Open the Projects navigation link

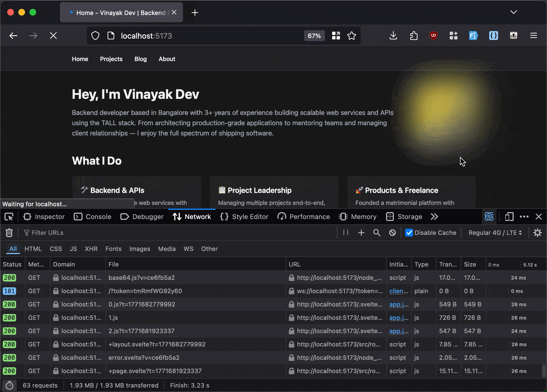(111, 59)
